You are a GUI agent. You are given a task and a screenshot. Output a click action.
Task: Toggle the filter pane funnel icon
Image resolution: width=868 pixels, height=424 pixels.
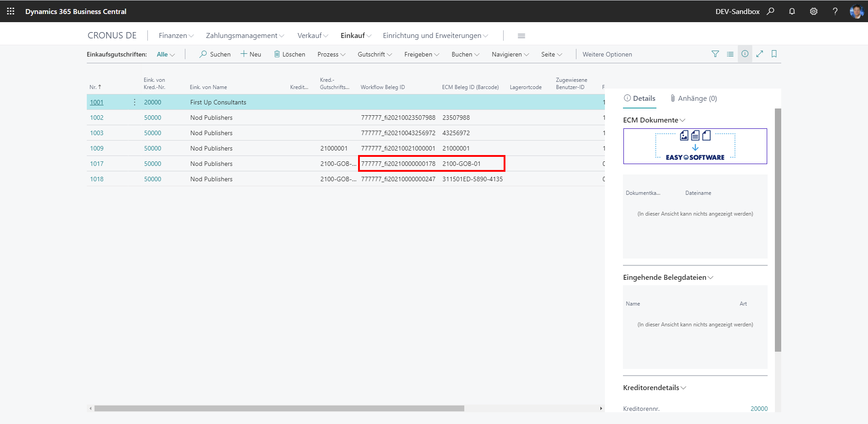click(x=715, y=54)
